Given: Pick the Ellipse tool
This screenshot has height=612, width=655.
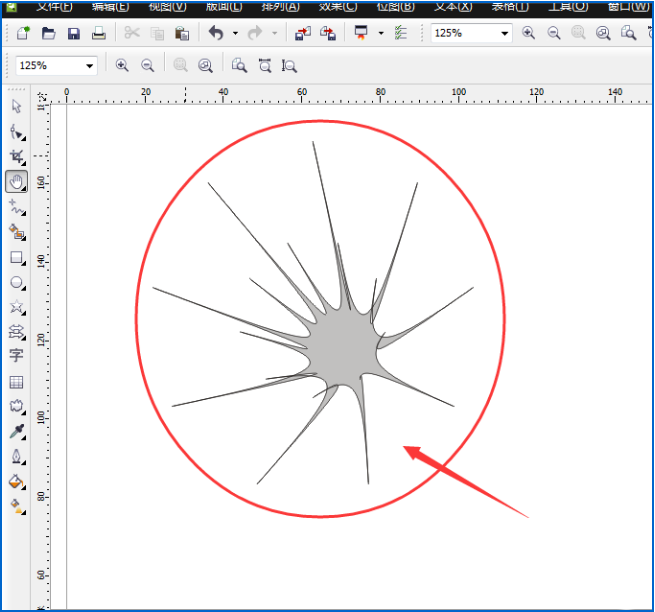Looking at the screenshot, I should (x=16, y=283).
